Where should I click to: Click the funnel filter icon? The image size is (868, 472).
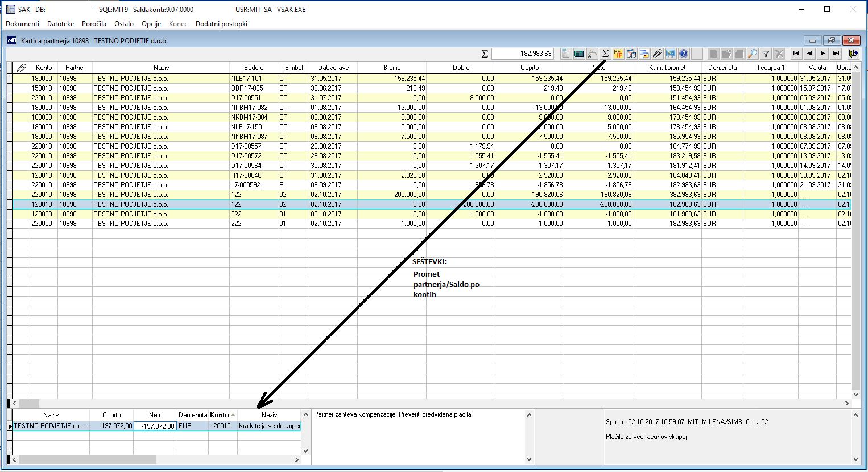click(766, 54)
